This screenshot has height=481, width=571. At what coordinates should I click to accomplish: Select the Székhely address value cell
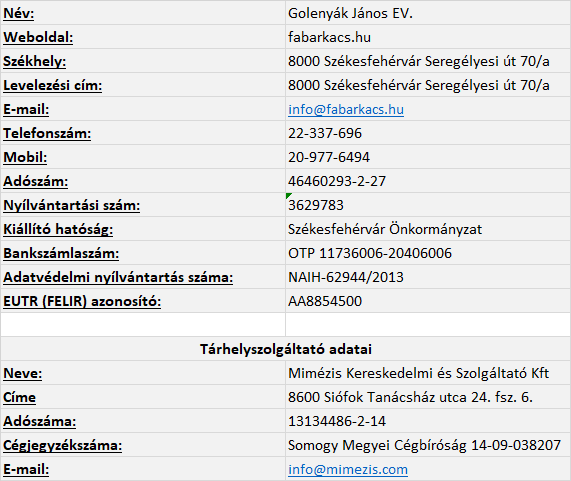click(428, 61)
